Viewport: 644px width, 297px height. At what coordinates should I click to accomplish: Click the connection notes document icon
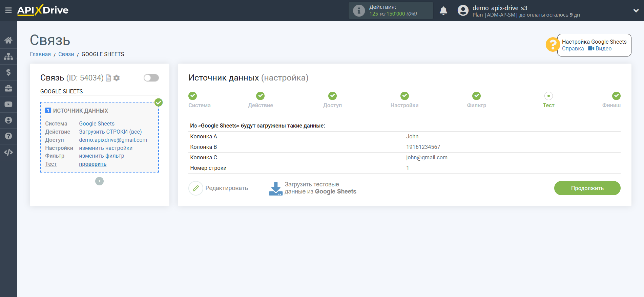(x=108, y=78)
